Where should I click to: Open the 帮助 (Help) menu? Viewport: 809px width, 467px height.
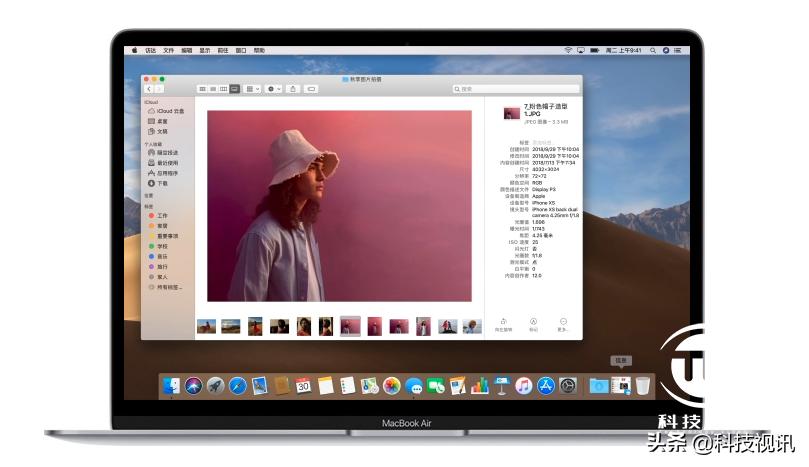[x=259, y=51]
